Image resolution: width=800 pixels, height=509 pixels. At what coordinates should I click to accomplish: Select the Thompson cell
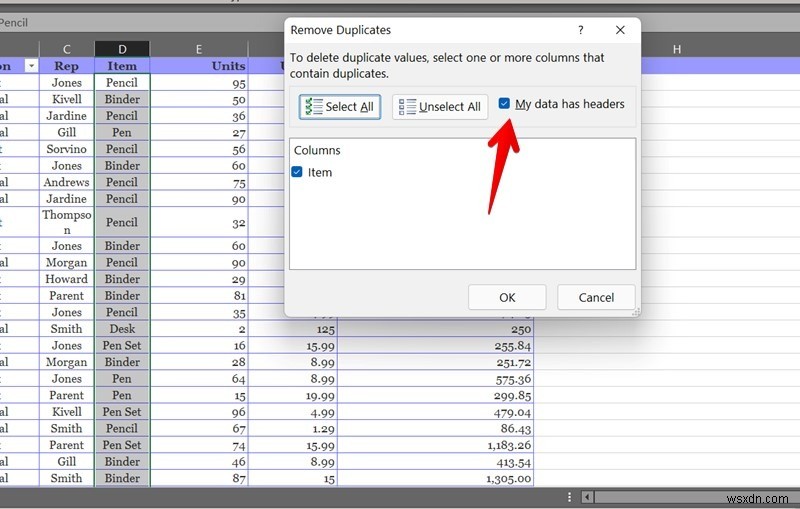[66, 222]
